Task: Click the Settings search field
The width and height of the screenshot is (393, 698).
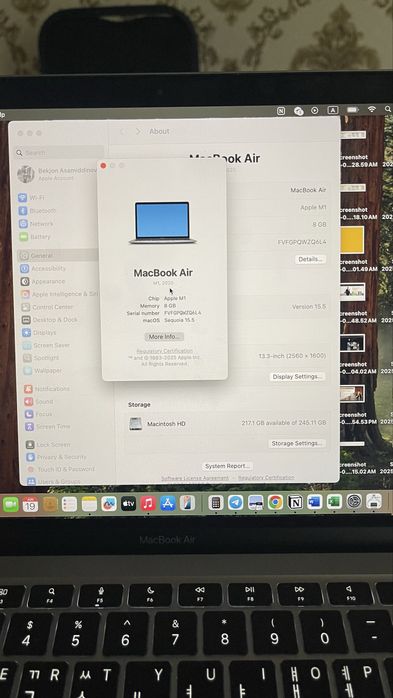Action: point(59,153)
